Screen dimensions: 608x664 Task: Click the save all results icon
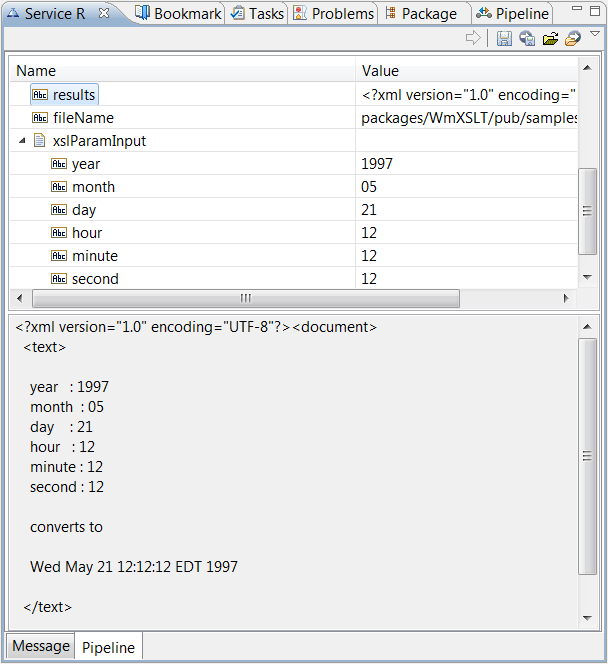coord(526,39)
